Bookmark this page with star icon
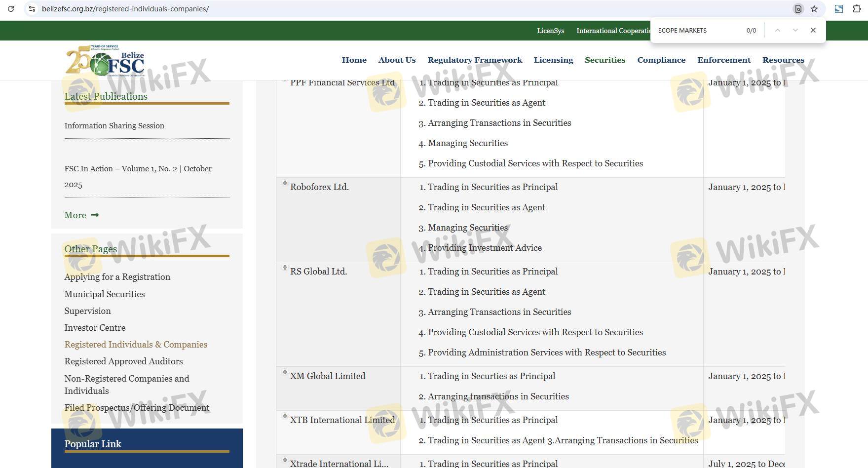Screen dimensions: 868x468 pyautogui.click(x=814, y=9)
